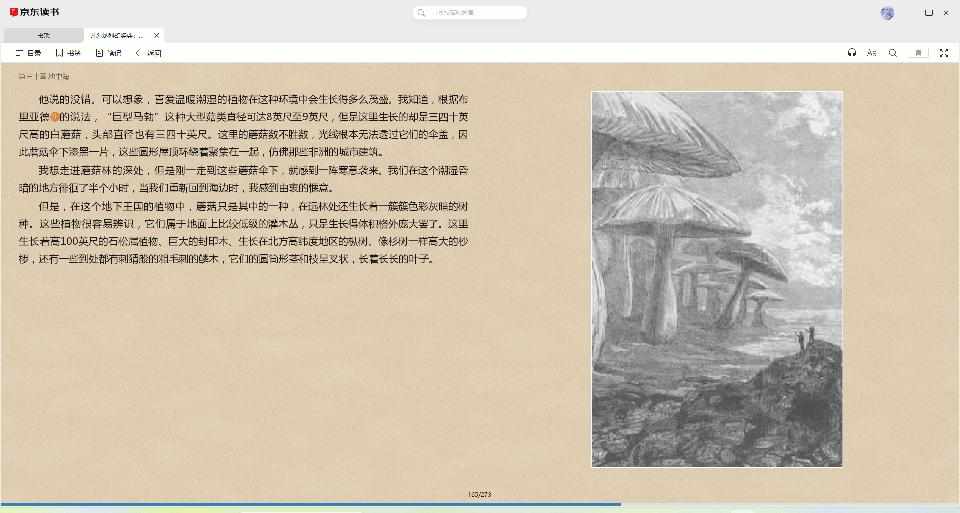Image resolution: width=960 pixels, height=513 pixels.
Task: Open the orange footnote marker after 里亚德
Action: coord(54,116)
